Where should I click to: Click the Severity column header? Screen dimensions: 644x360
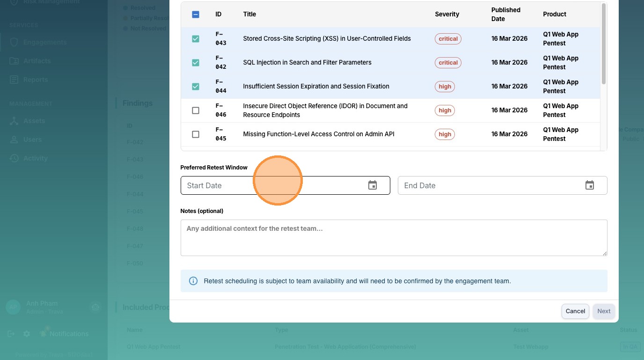tap(447, 14)
